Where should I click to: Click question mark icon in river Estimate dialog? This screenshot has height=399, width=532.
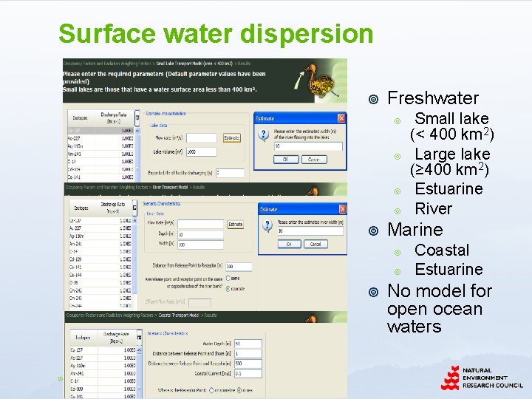[267, 225]
